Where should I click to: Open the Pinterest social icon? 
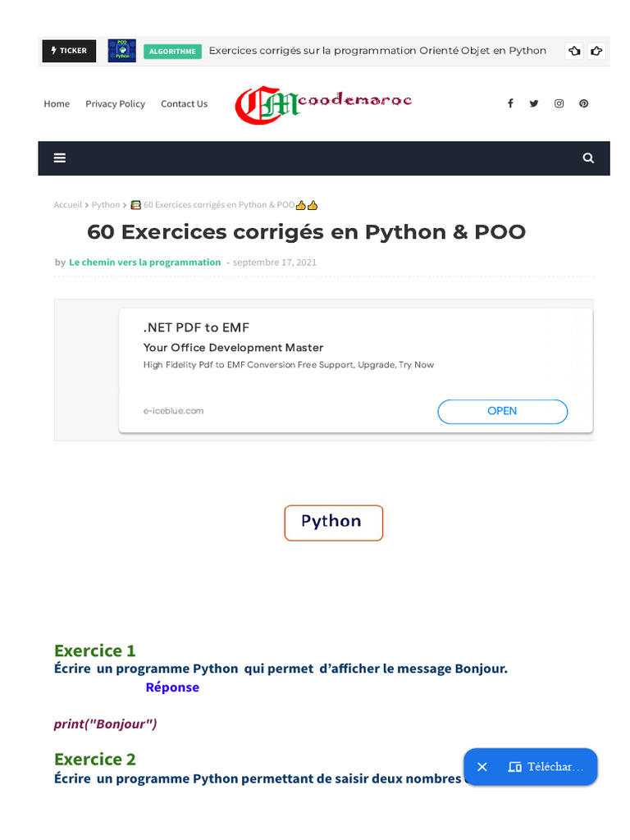tap(583, 103)
